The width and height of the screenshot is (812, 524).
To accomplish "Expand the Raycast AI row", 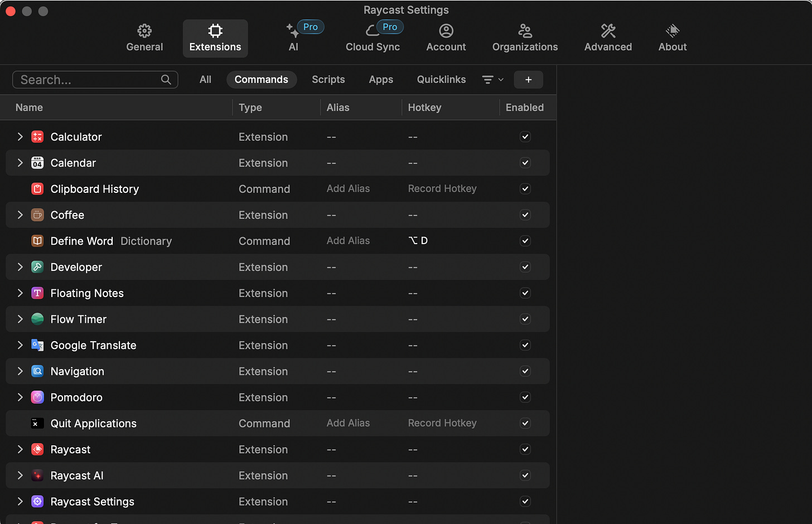I will tap(20, 476).
